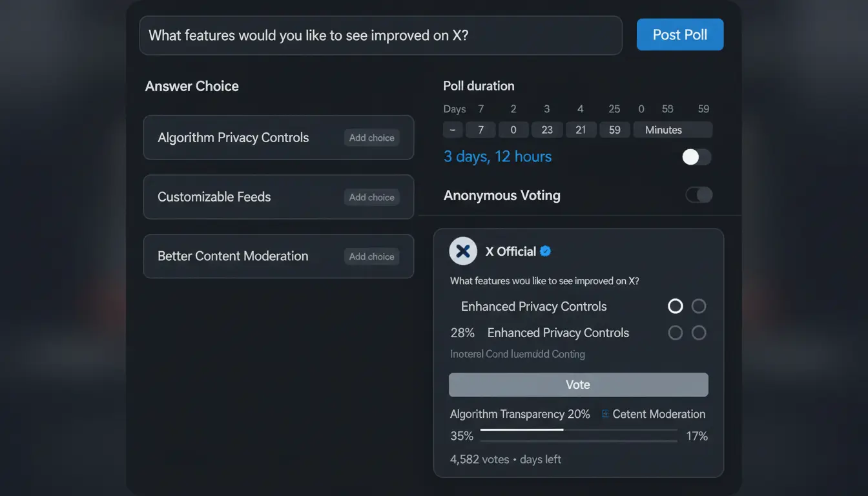Click the Vote button
Screen dimensions: 868x496
tap(578, 384)
